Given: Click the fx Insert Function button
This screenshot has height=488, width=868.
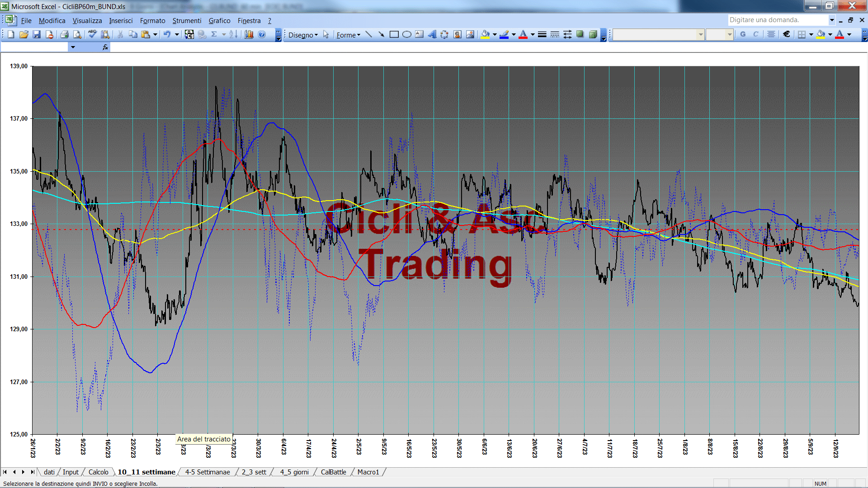Looking at the screenshot, I should (x=105, y=47).
